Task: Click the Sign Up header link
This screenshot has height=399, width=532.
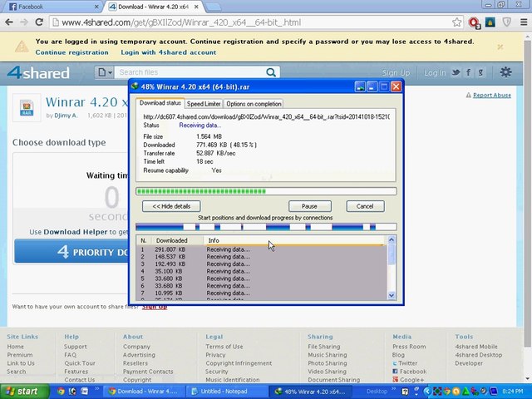Action: [396, 72]
